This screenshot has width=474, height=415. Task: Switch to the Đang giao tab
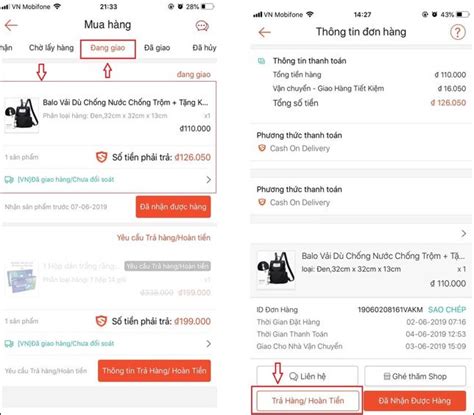(108, 48)
